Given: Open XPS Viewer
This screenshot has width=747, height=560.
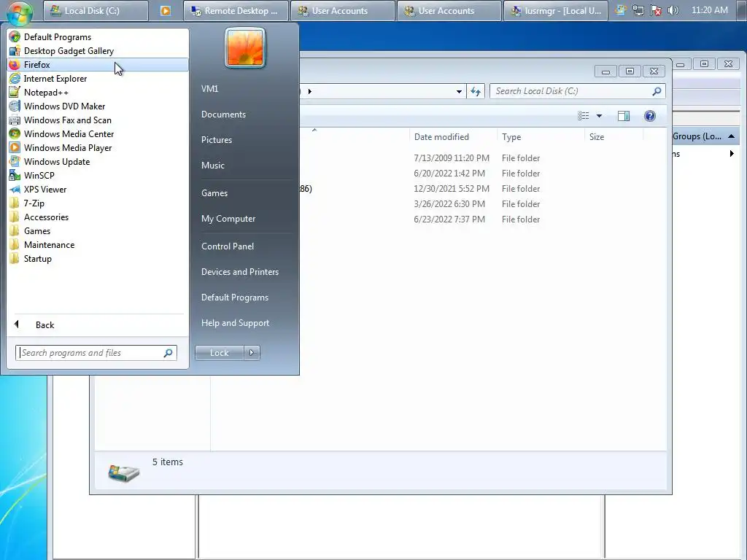Looking at the screenshot, I should coord(98,189).
